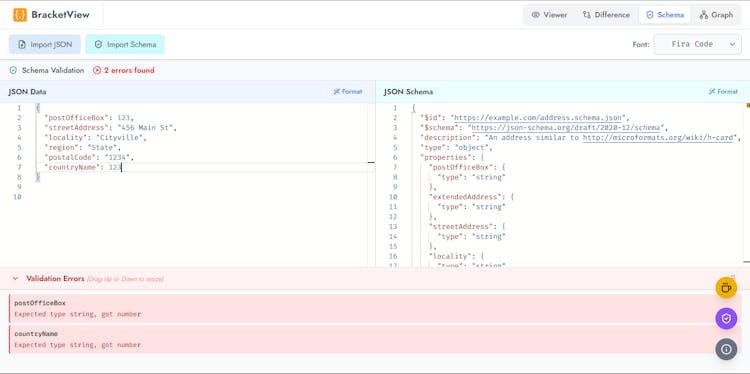This screenshot has height=374, width=750.
Task: Open the json-schema.org draft schema link
Action: tap(567, 128)
